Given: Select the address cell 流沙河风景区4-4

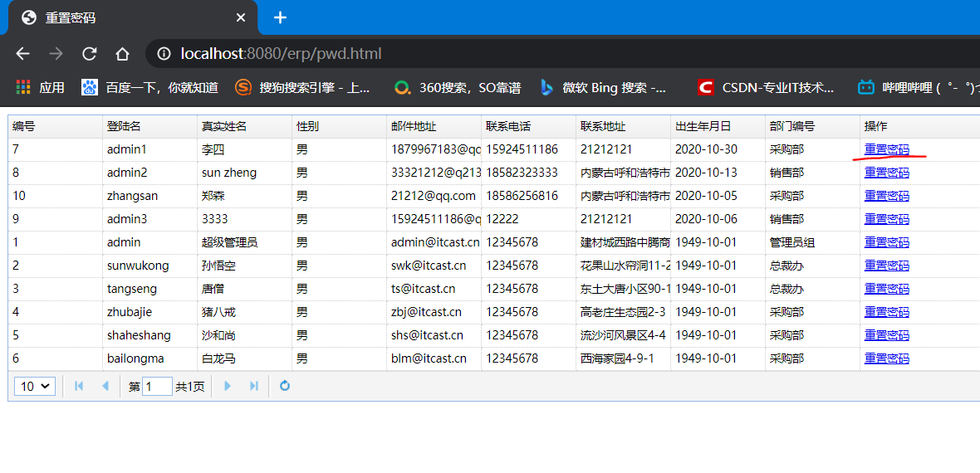Looking at the screenshot, I should coord(623,335).
